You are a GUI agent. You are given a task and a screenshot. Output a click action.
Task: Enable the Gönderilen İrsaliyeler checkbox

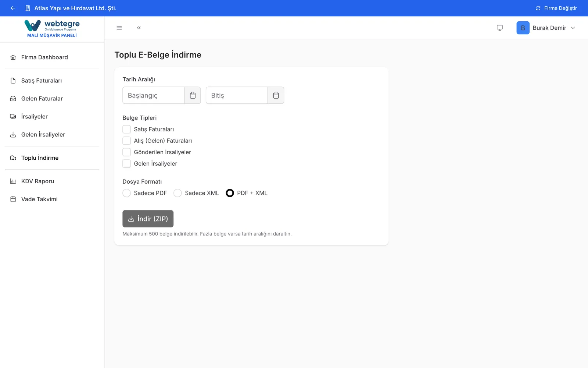126,152
